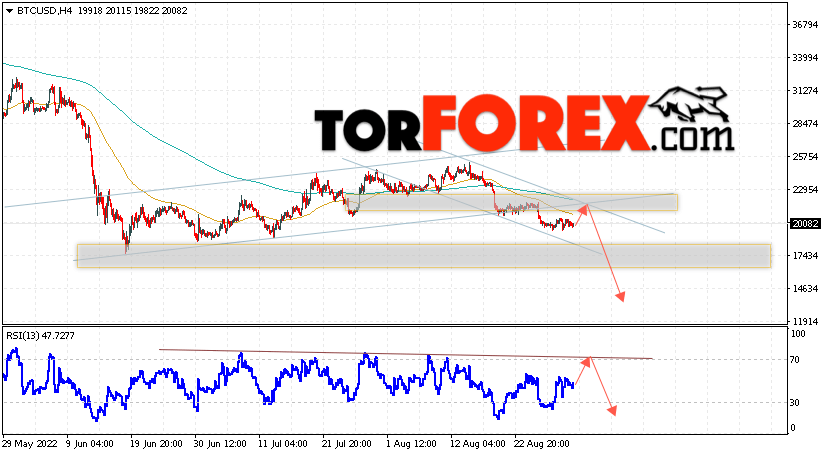
Task: Select the 11 Jul 04:00 time label
Action: (x=283, y=444)
